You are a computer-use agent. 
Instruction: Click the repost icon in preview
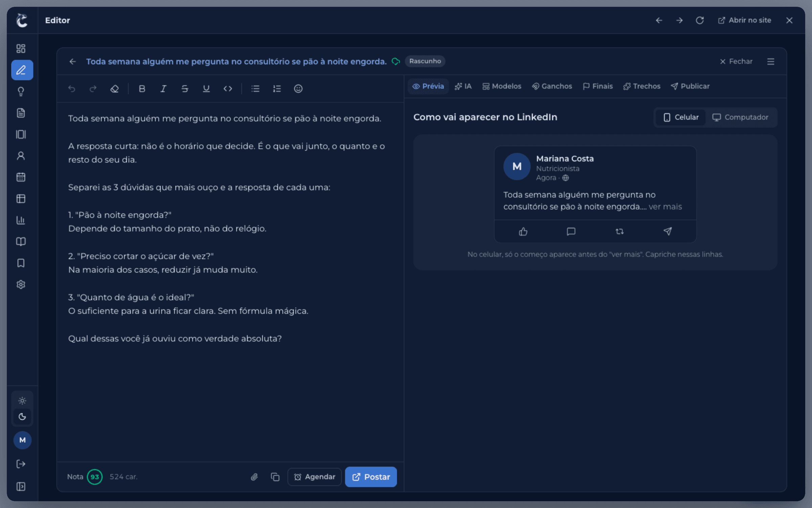(x=619, y=231)
